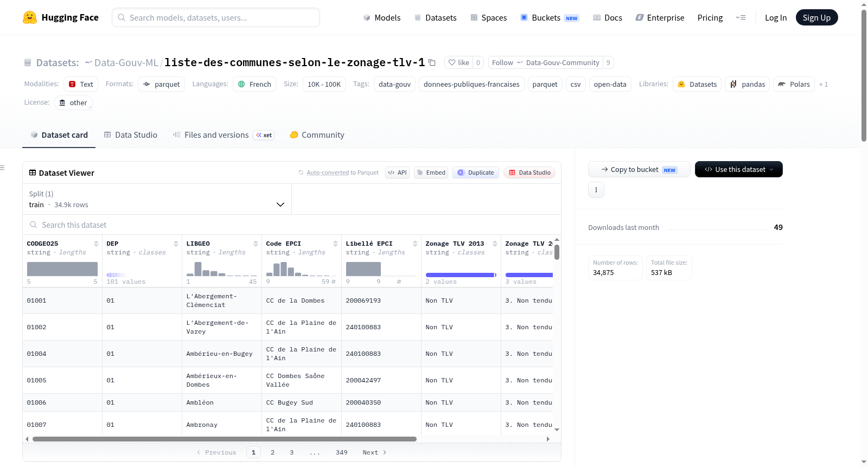
Task: Open the more navigation menu icon
Action: pyautogui.click(x=741, y=17)
